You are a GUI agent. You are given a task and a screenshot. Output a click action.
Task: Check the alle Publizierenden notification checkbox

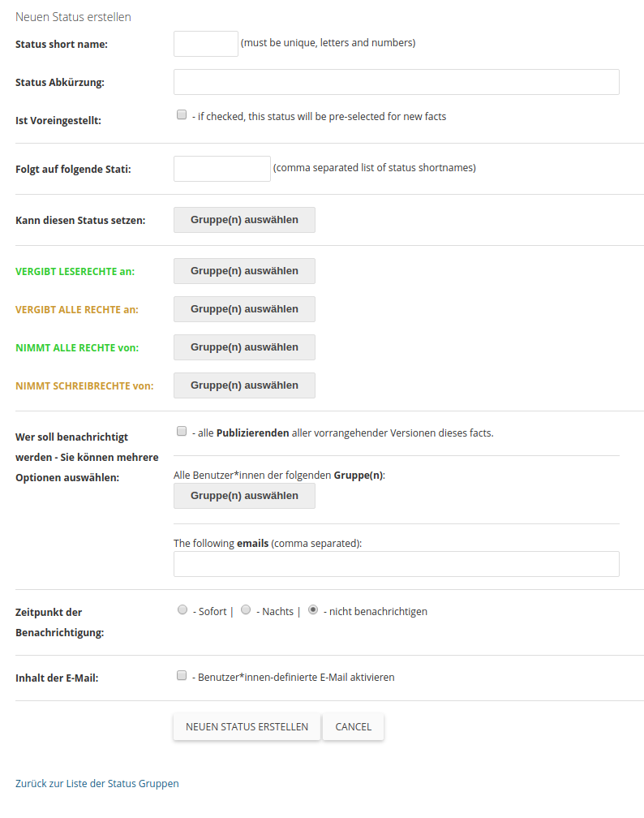click(182, 432)
